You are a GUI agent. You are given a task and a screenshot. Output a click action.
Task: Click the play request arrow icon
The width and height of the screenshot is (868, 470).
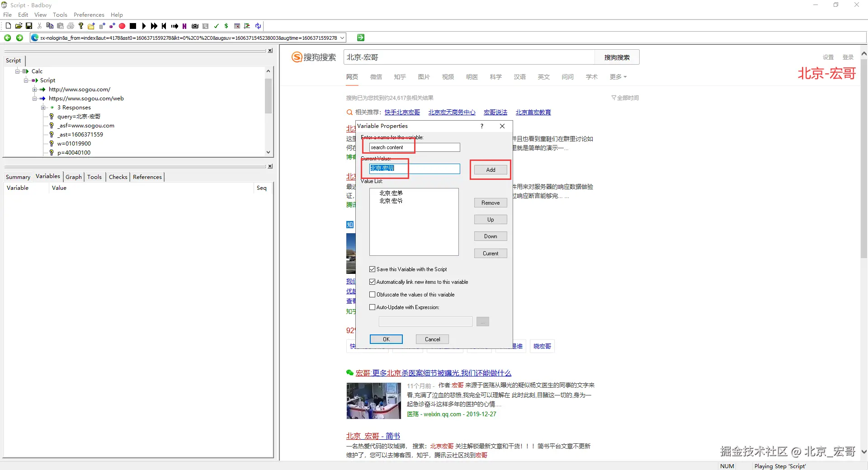(x=175, y=26)
